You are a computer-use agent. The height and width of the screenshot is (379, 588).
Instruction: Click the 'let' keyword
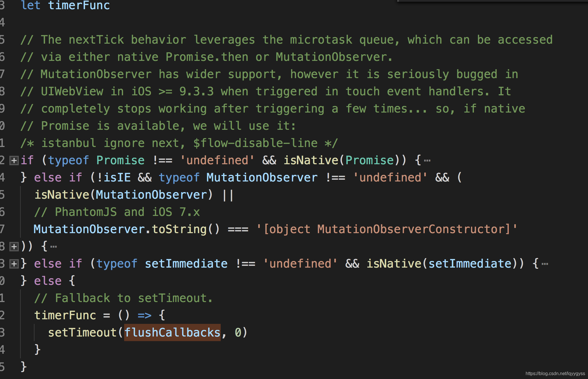[x=30, y=5]
